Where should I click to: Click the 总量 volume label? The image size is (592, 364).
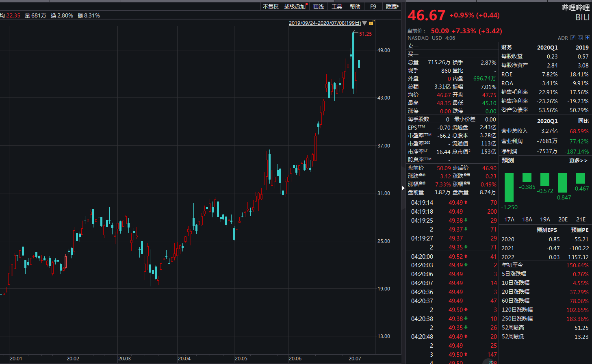point(413,62)
